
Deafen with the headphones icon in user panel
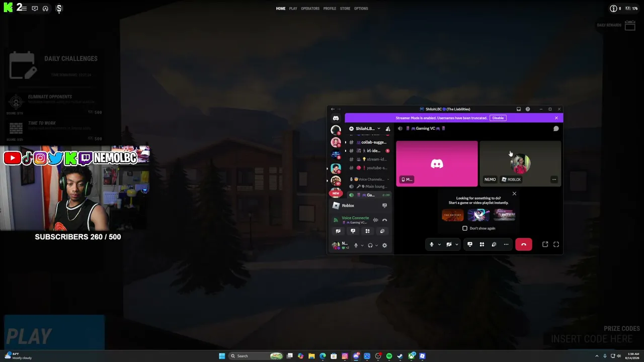pyautogui.click(x=370, y=245)
